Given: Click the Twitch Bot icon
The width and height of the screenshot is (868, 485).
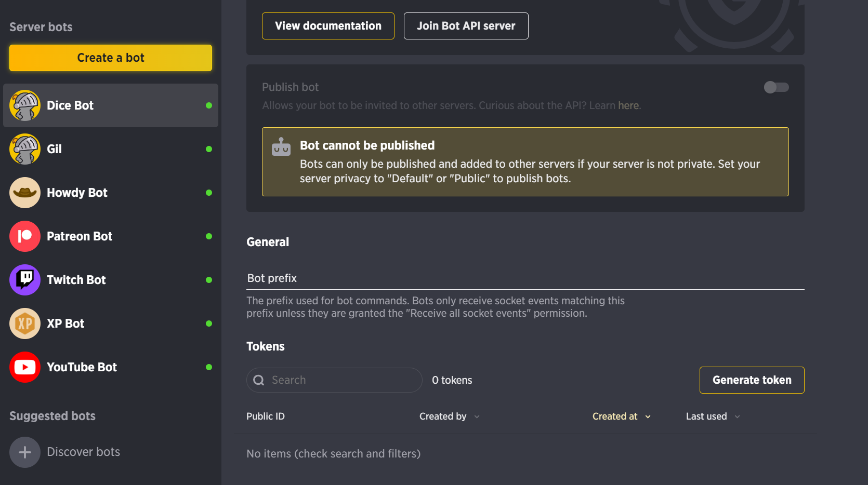Looking at the screenshot, I should 24,280.
